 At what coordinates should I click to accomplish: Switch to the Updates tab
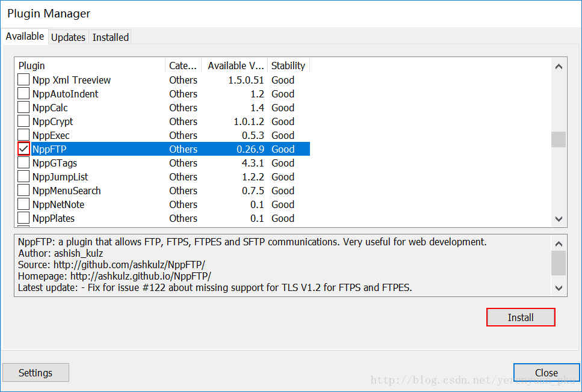coord(68,37)
